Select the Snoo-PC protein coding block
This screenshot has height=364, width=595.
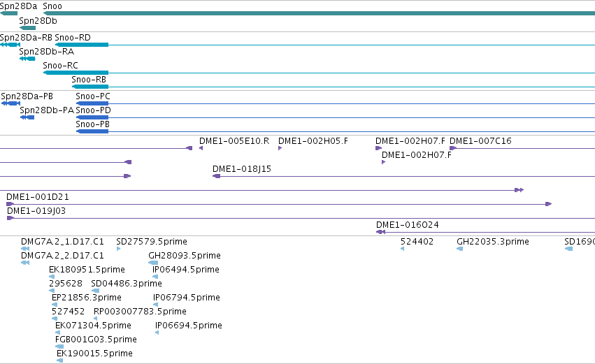[x=92, y=103]
